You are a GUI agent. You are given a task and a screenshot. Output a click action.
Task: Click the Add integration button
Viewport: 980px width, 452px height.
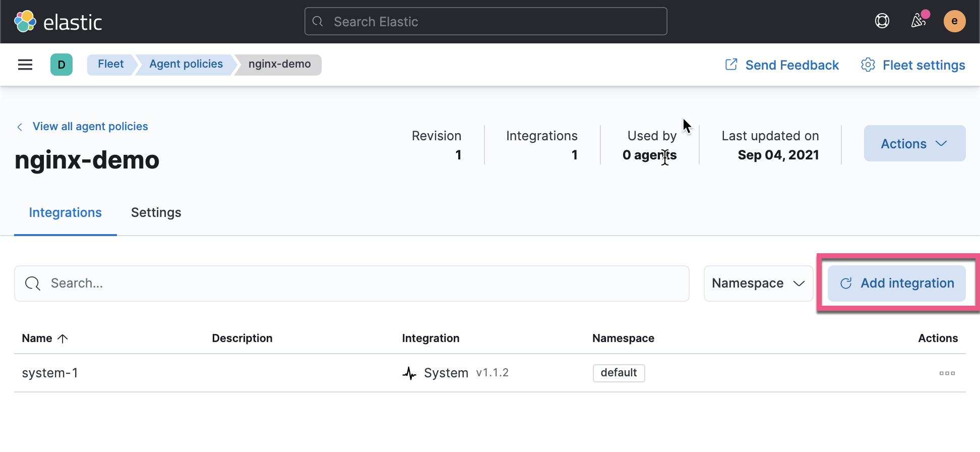(x=897, y=284)
